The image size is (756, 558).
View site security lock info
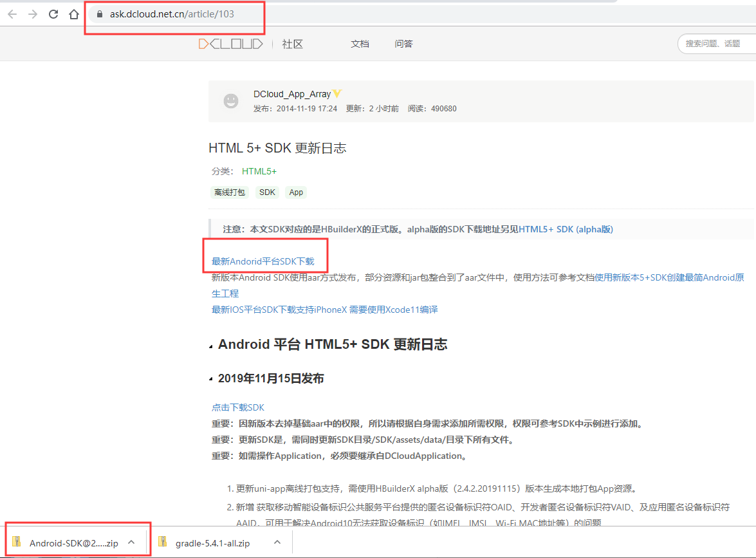pos(100,14)
